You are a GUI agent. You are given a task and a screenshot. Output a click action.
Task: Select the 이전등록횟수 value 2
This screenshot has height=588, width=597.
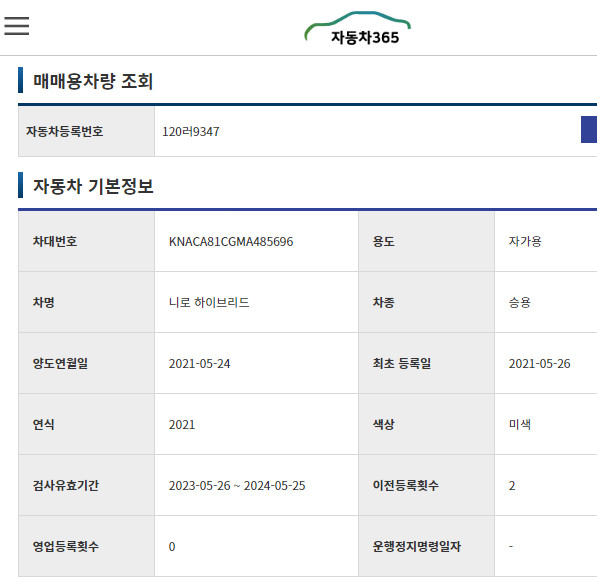pyautogui.click(x=512, y=486)
